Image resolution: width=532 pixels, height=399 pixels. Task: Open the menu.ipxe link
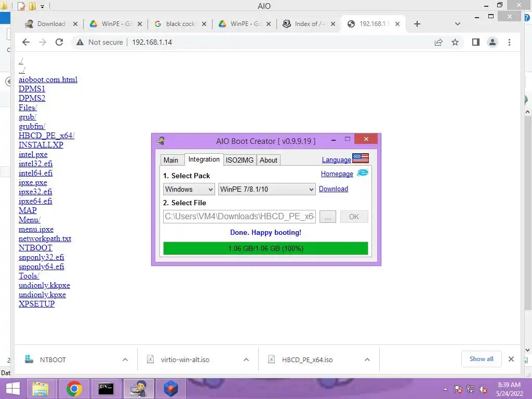pos(36,229)
